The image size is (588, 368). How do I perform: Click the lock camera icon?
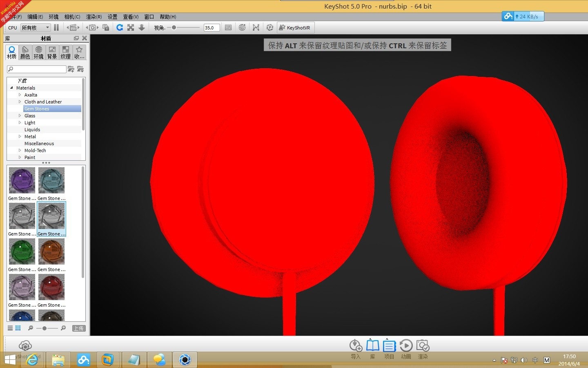click(x=106, y=27)
